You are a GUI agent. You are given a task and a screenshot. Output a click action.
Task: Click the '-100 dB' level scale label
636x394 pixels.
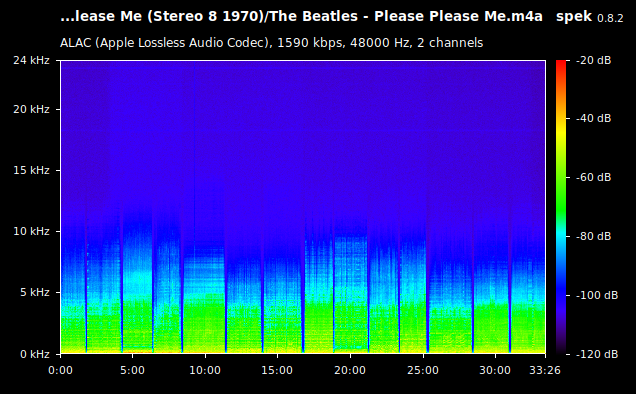click(597, 295)
